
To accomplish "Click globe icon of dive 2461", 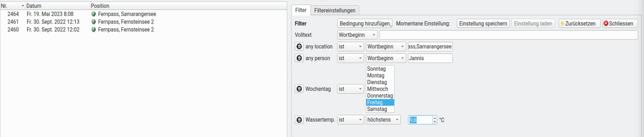I will (94, 22).
